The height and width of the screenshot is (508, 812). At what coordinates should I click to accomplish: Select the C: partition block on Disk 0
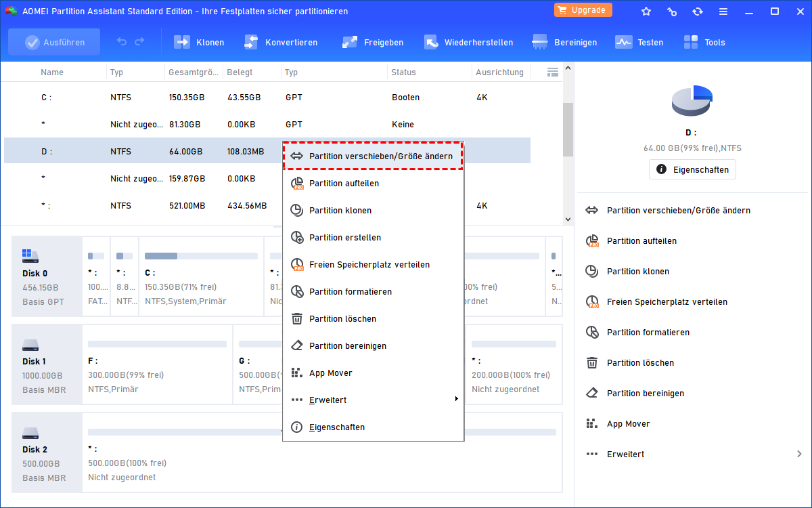(x=201, y=276)
